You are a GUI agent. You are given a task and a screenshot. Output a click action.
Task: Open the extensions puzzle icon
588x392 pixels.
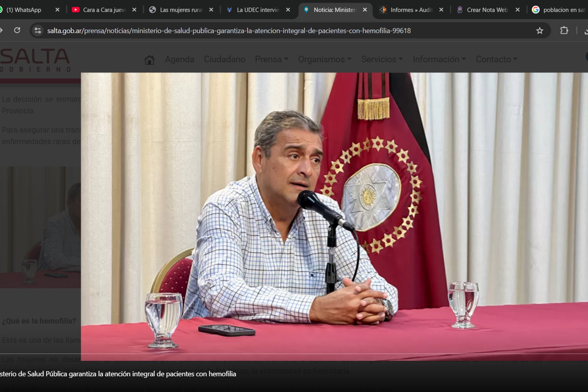564,31
